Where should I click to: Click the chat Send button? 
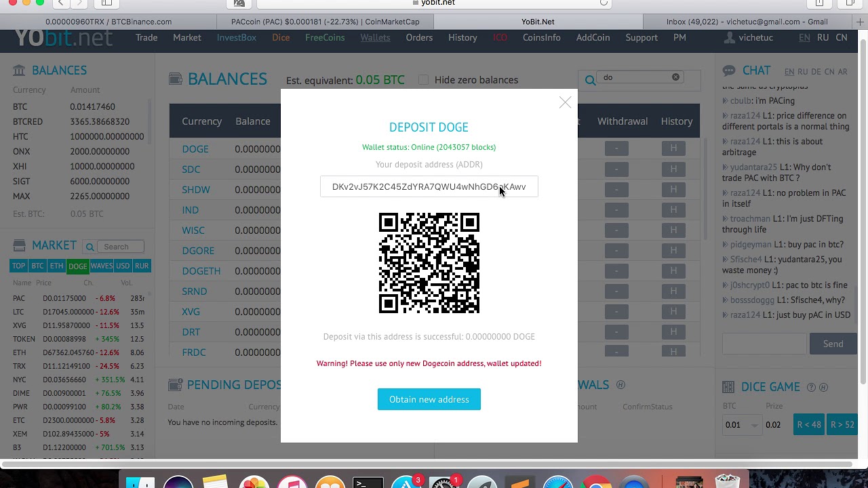[833, 344]
